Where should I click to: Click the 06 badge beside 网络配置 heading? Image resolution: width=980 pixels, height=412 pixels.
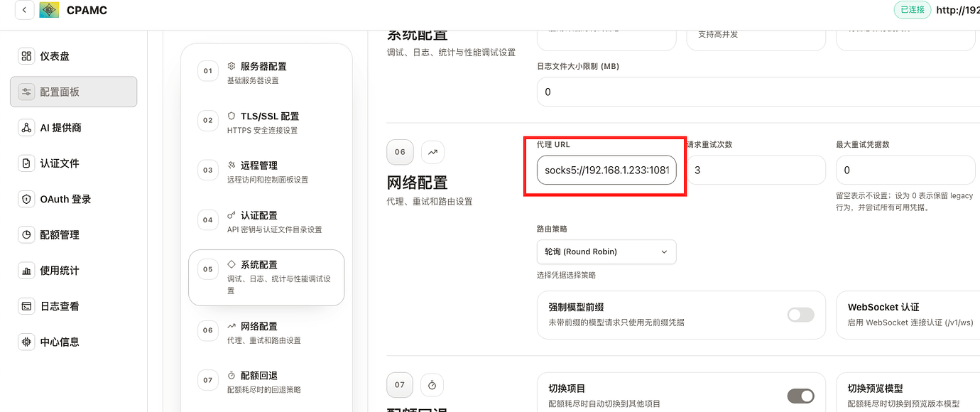(x=400, y=152)
